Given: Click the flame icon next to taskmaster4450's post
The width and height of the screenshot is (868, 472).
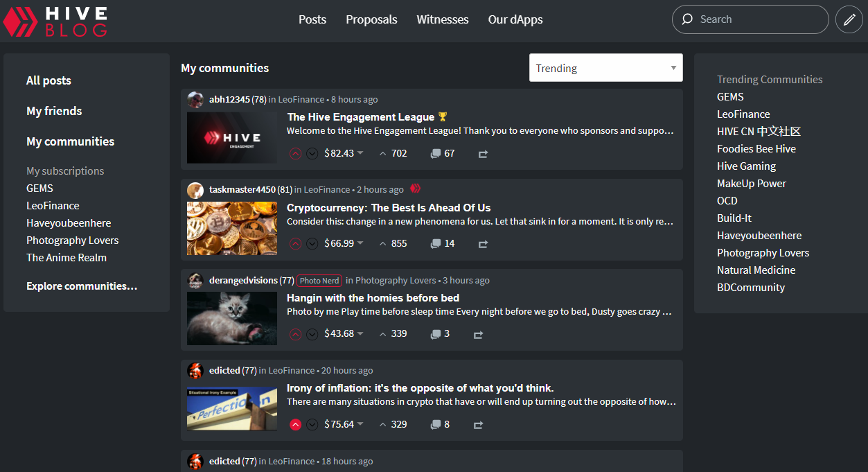Looking at the screenshot, I should coord(414,189).
